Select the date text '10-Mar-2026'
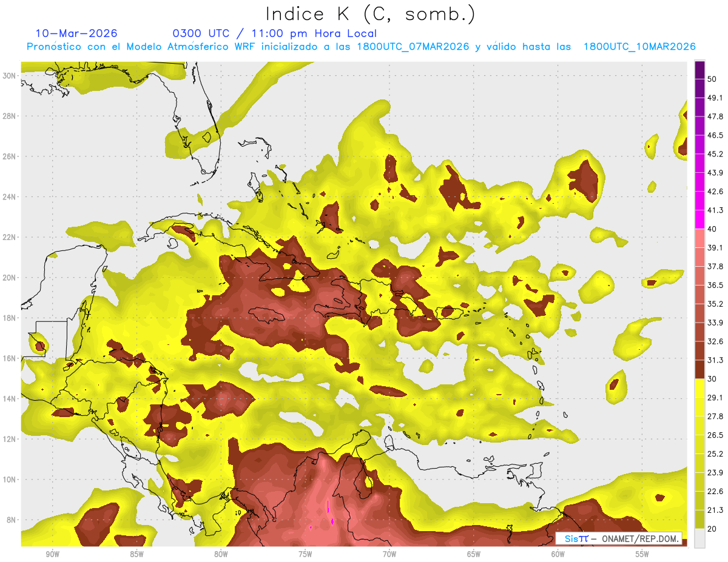 (76, 33)
